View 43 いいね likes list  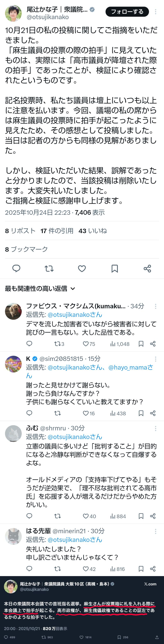93,231
